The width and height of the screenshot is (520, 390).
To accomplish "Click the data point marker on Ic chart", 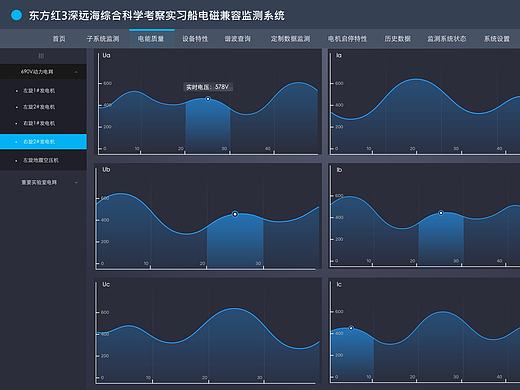I will tap(351, 328).
